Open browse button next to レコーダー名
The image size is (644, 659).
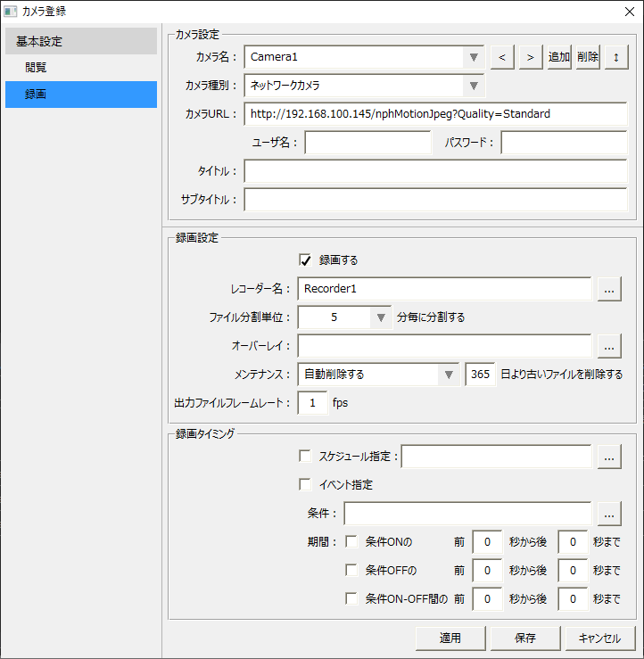pyautogui.click(x=609, y=289)
